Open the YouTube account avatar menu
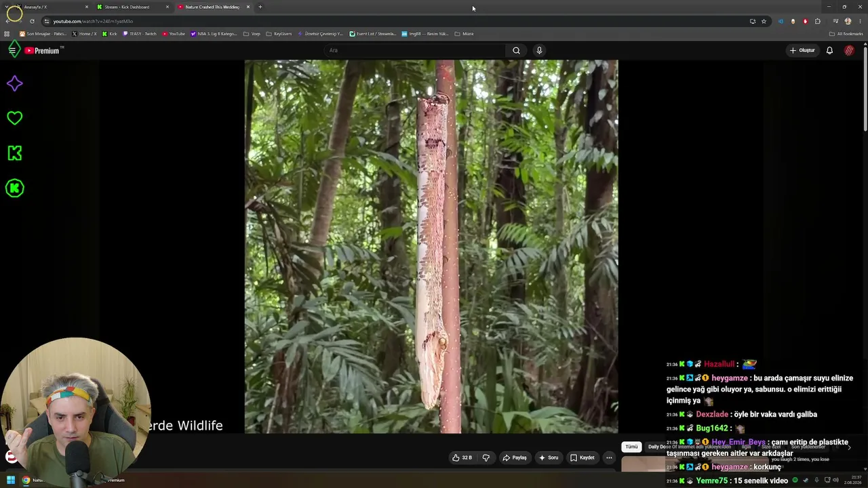 (849, 50)
